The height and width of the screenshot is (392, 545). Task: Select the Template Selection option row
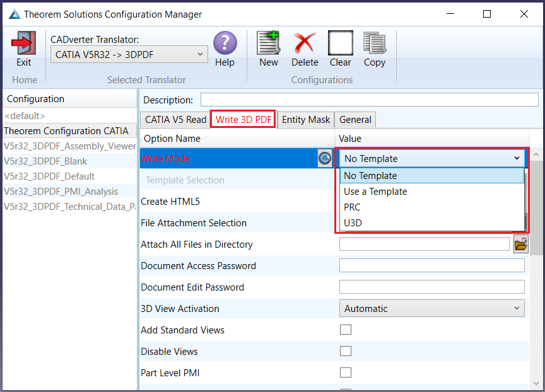point(237,180)
